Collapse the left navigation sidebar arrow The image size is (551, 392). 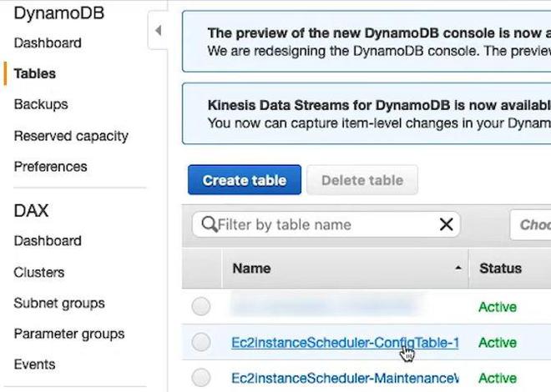coord(158,31)
